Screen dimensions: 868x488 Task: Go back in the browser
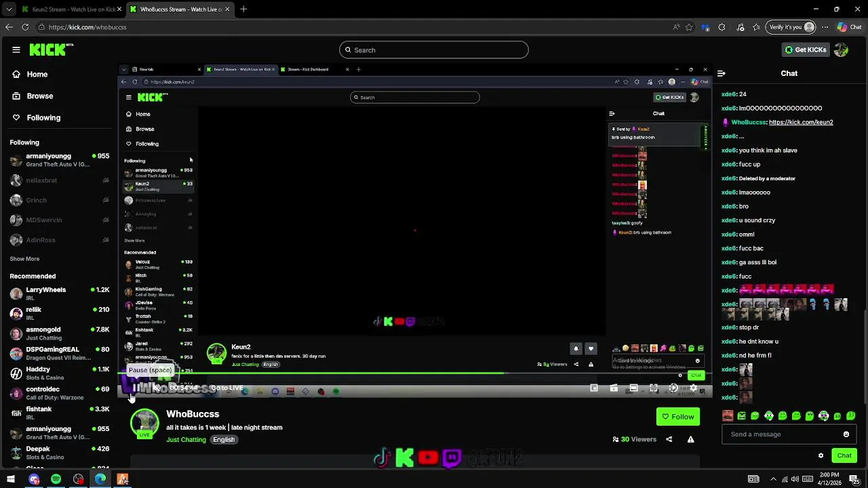point(9,27)
